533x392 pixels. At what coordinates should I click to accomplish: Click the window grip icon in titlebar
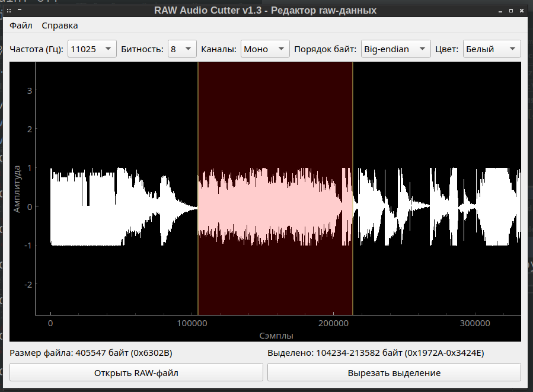point(8,10)
